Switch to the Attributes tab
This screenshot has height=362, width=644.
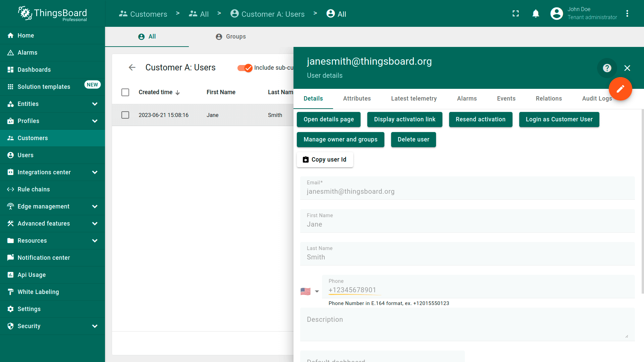coord(357,99)
